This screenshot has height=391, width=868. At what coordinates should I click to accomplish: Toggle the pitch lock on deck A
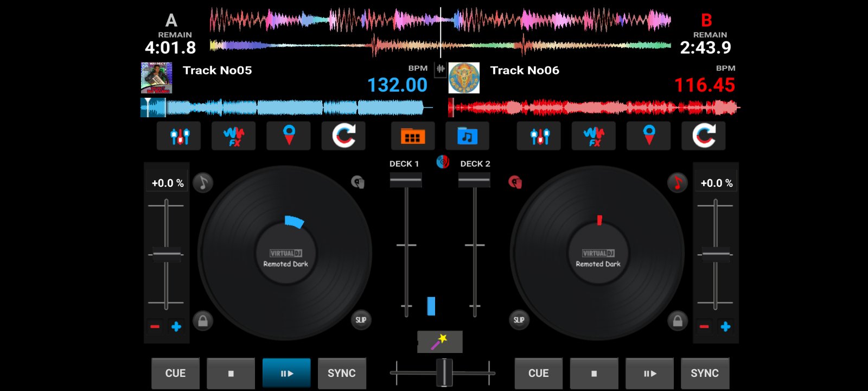(x=203, y=321)
